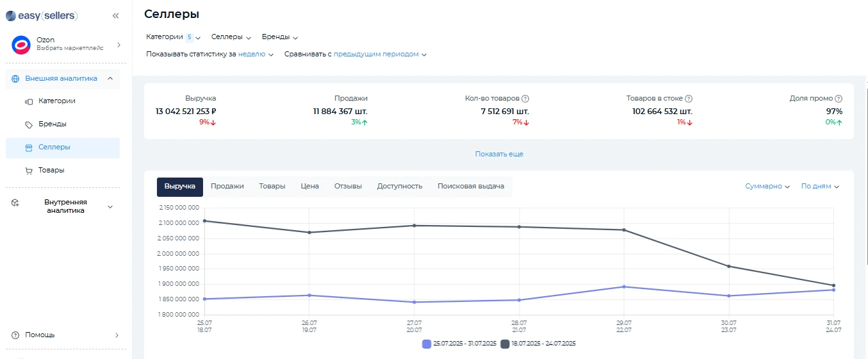The image size is (868, 359).
Task: Click the Ozon marketplace logo
Action: 21,45
